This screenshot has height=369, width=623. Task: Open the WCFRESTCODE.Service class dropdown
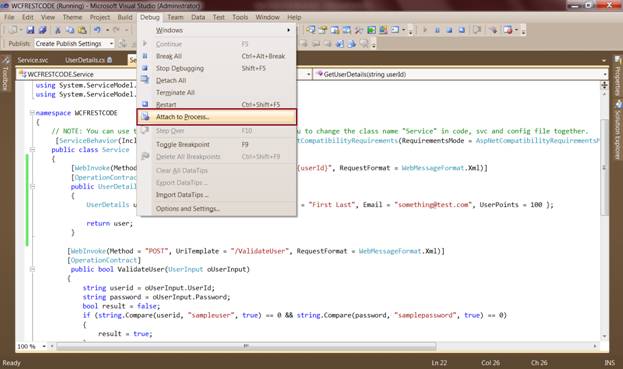[309, 74]
